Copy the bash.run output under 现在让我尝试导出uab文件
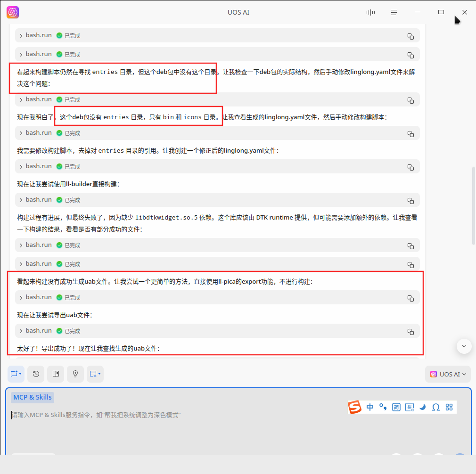 pyautogui.click(x=410, y=332)
